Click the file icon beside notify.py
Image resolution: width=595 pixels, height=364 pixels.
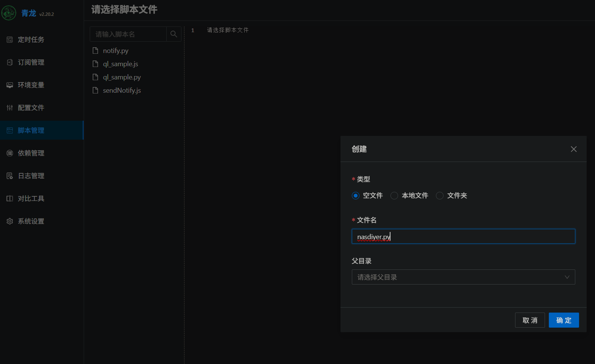click(x=95, y=51)
